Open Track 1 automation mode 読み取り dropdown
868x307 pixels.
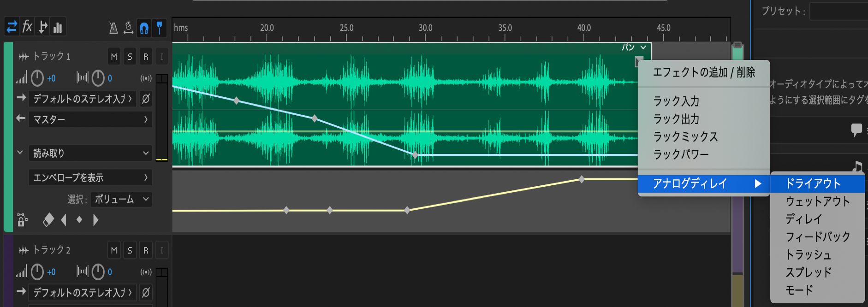point(90,153)
